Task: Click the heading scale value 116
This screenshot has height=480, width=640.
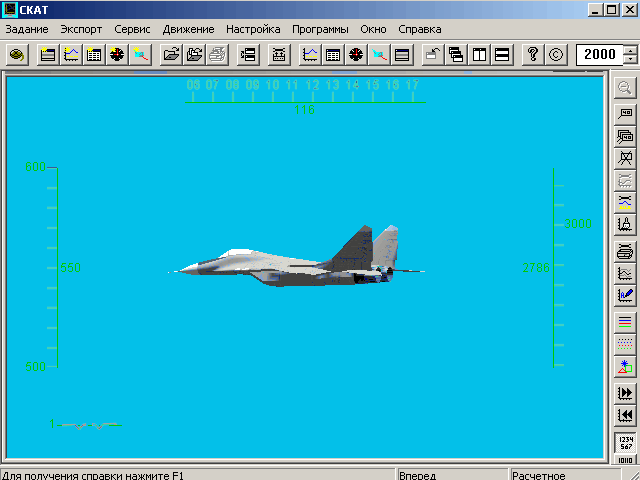Action: (304, 109)
